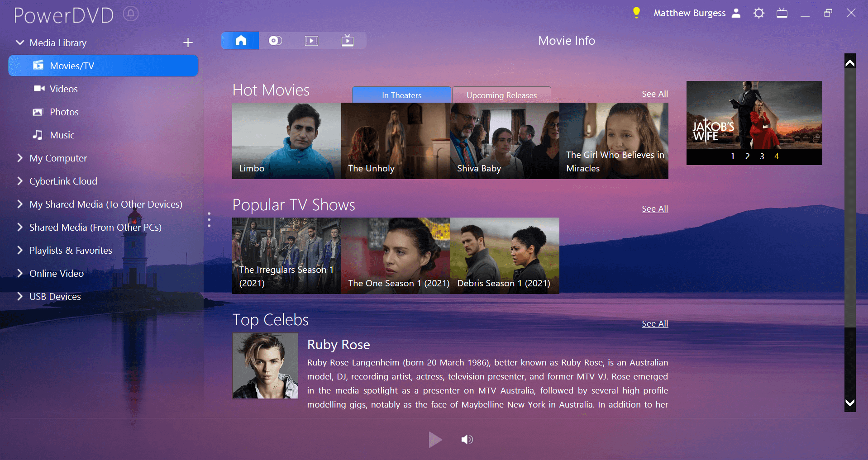Viewport: 868px width, 460px height.
Task: Collapse the Media Library section
Action: click(x=19, y=43)
